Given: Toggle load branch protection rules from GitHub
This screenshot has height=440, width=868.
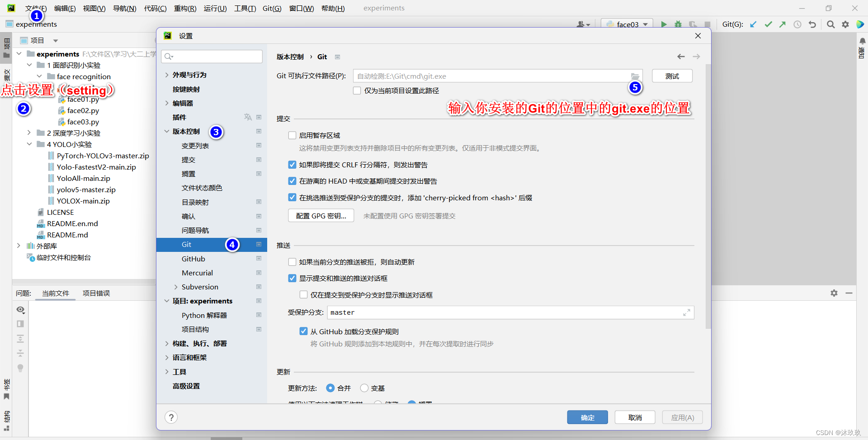Looking at the screenshot, I should tap(303, 331).
